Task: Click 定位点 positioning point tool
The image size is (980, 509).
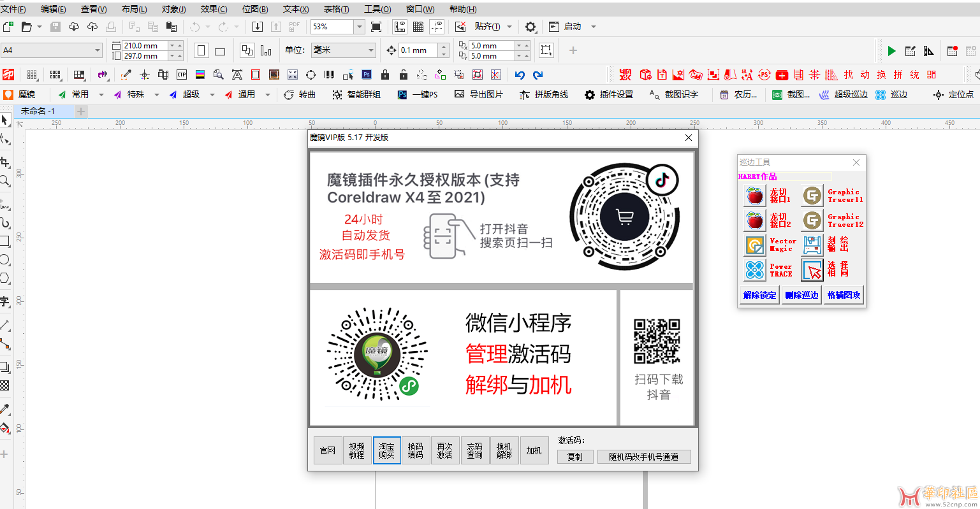Action: 954,94
